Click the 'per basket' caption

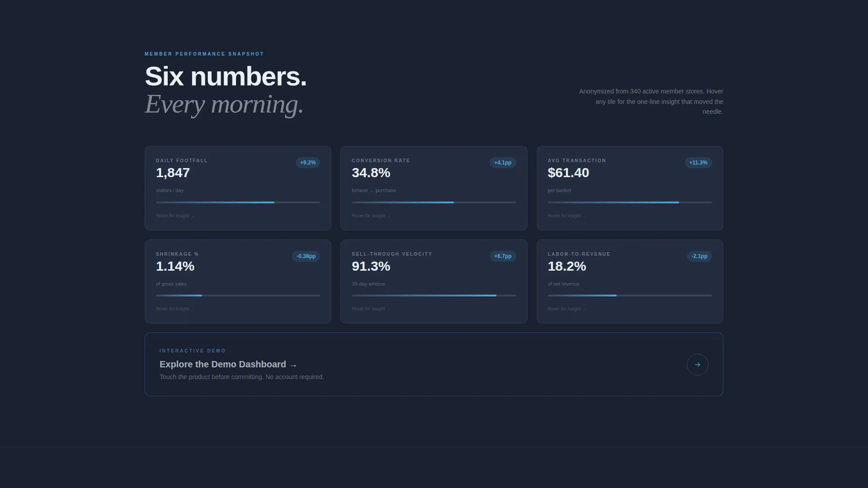point(559,190)
